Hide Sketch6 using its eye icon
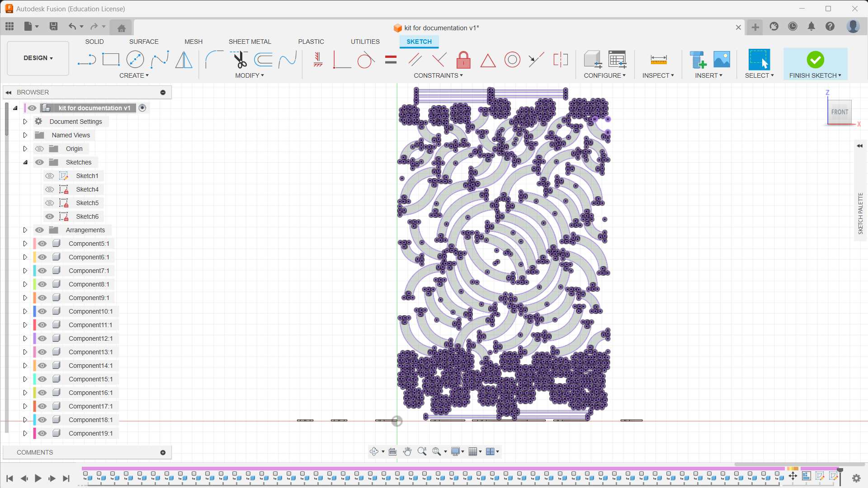 click(x=50, y=216)
